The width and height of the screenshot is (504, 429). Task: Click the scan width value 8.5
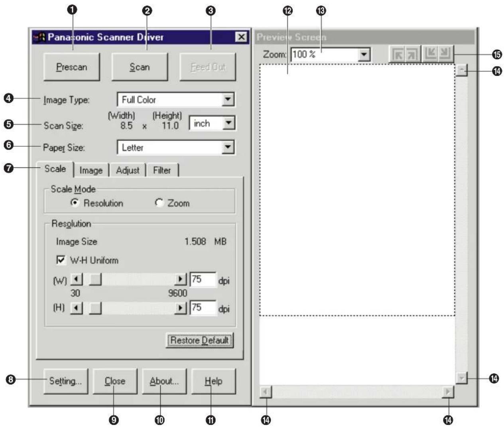126,126
